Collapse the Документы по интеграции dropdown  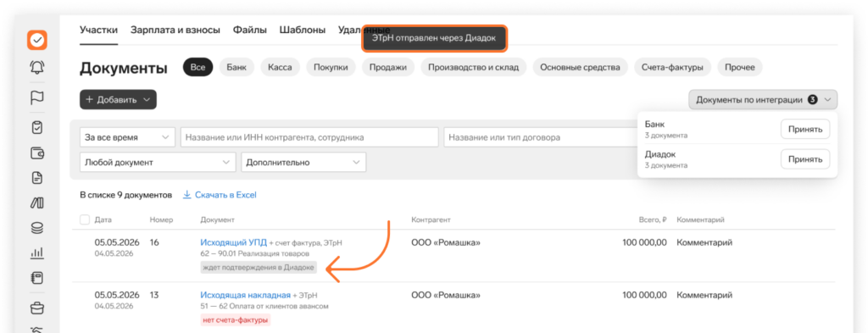[x=763, y=100]
